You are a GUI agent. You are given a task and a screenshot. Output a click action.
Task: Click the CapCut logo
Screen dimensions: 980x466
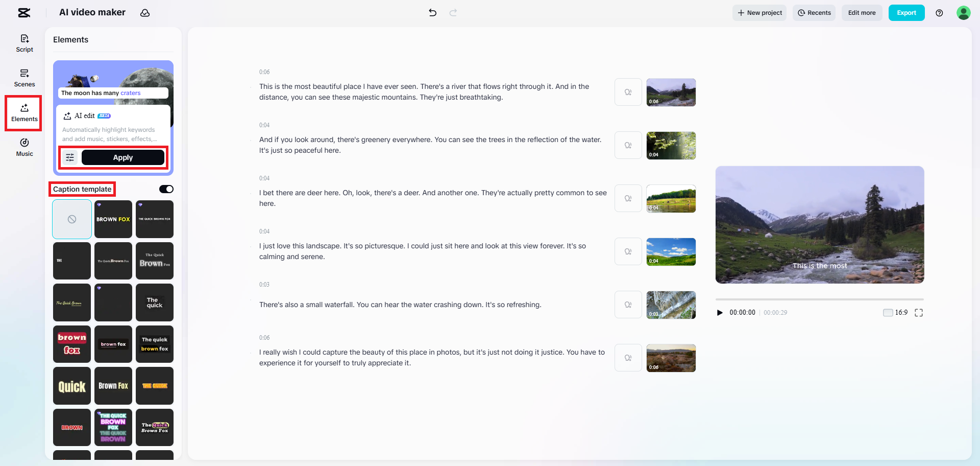pos(23,12)
